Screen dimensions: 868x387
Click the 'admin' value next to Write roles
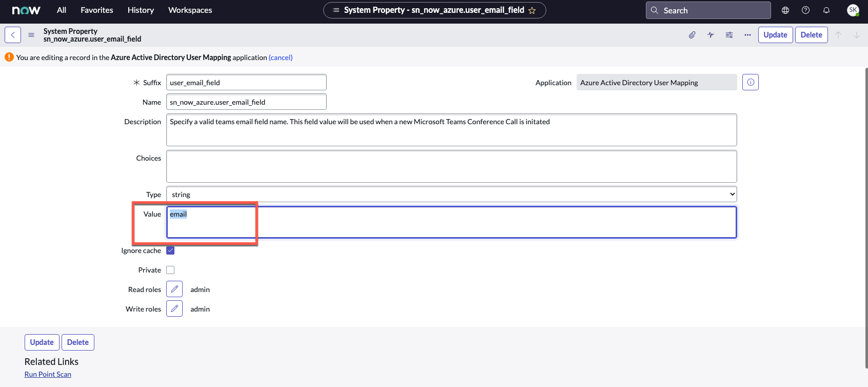(x=200, y=309)
